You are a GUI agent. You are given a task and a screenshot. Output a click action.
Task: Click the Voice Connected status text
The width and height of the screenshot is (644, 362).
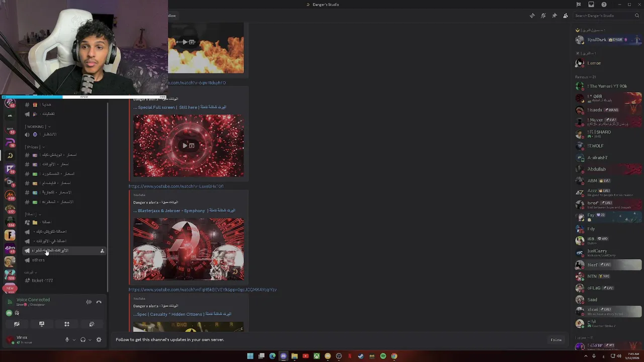pos(33,300)
